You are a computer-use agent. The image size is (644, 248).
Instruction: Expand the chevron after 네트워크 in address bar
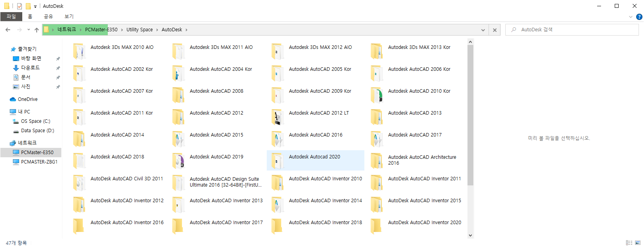click(80, 30)
